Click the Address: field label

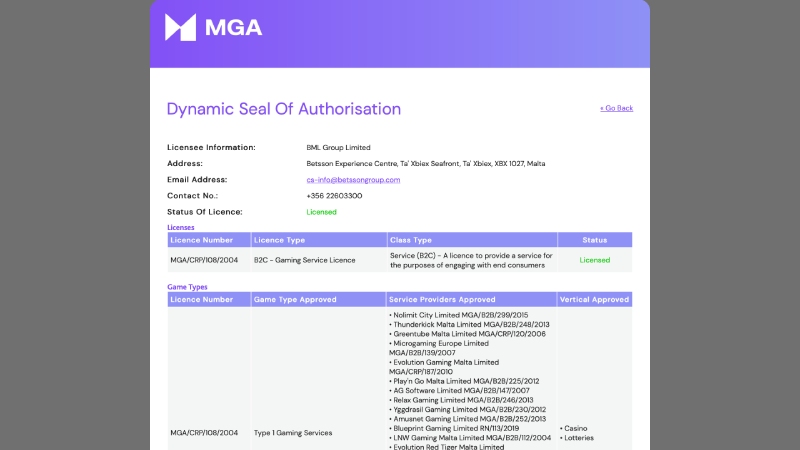[185, 164]
